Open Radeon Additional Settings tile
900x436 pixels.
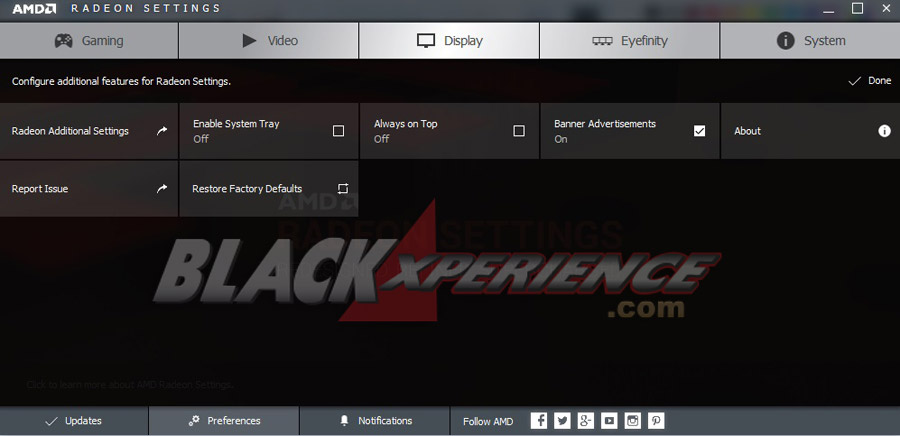(89, 131)
